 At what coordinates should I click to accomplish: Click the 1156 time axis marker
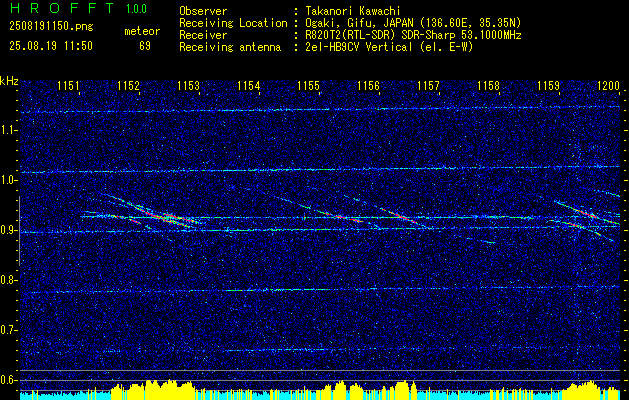click(369, 85)
